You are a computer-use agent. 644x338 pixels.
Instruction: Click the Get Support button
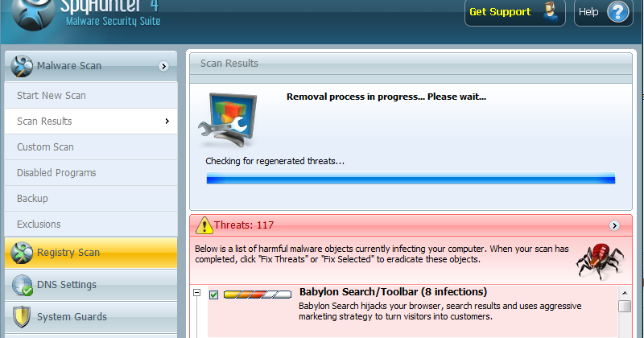(x=515, y=12)
